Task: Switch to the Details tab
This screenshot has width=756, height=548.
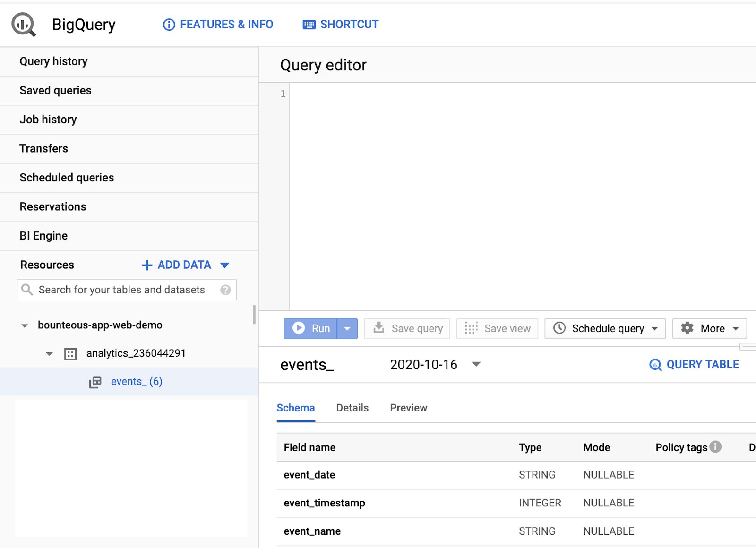Action: 352,408
